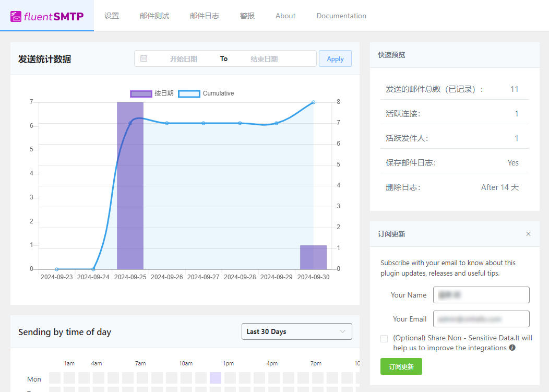
Task: Dismiss the 订阅更新 subscription panel
Action: tap(528, 234)
